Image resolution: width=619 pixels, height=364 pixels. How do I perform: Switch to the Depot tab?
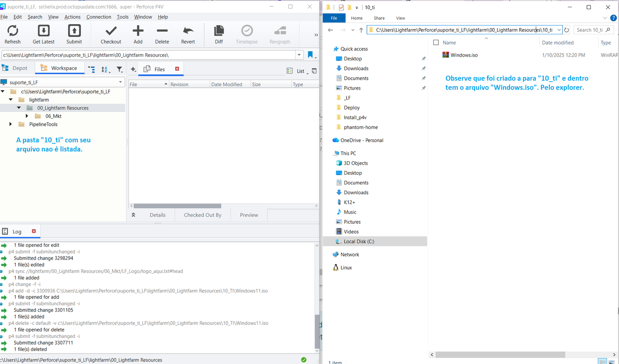16,68
